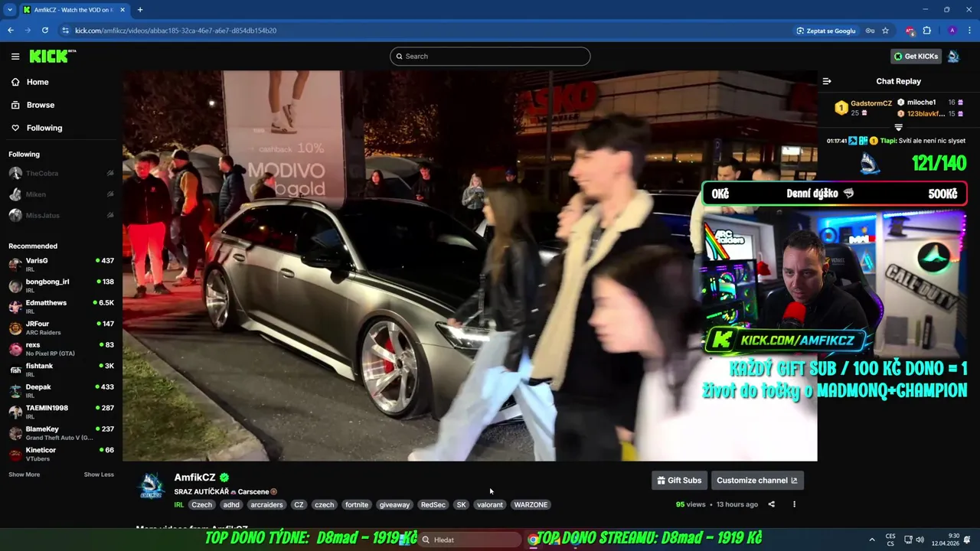Click chat timestamp 01:17:41

[x=836, y=141]
